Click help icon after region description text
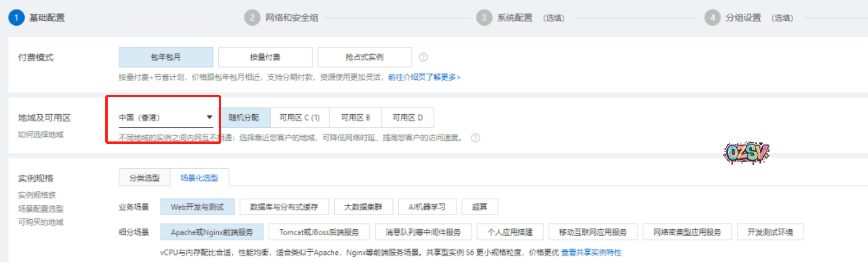This screenshot has height=262, width=868. coord(475,138)
